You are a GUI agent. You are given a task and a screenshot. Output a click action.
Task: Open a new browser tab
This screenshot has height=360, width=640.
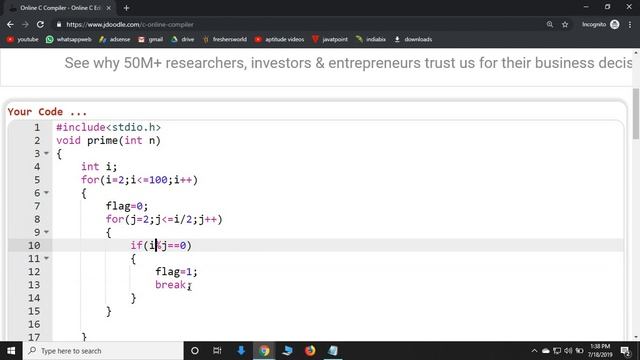click(x=126, y=8)
